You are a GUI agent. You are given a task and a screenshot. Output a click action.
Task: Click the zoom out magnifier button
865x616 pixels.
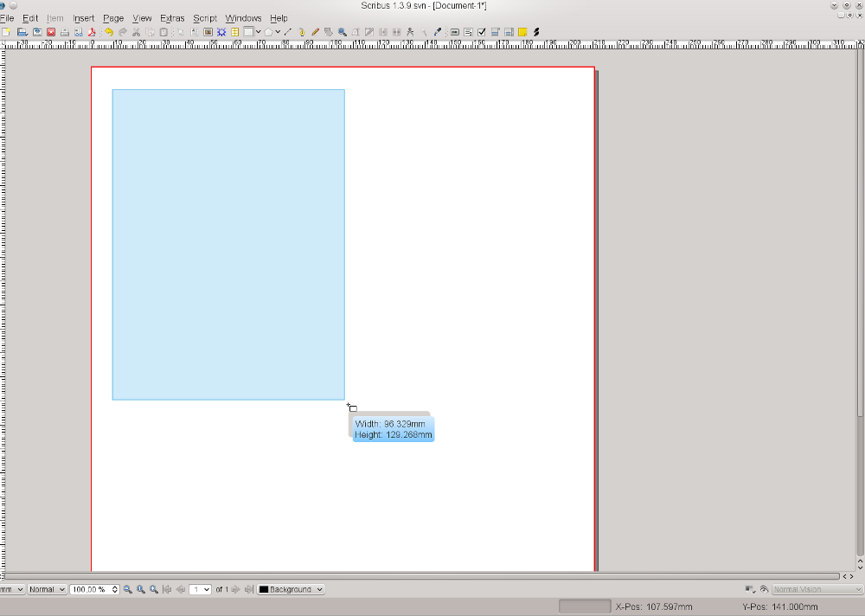[128, 589]
